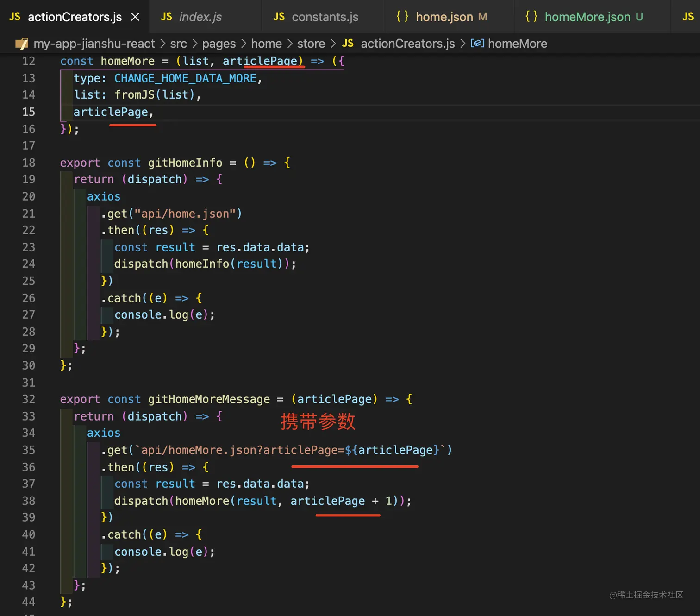This screenshot has width=700, height=616.
Task: Expand the src breadcrumb segment
Action: pyautogui.click(x=178, y=44)
